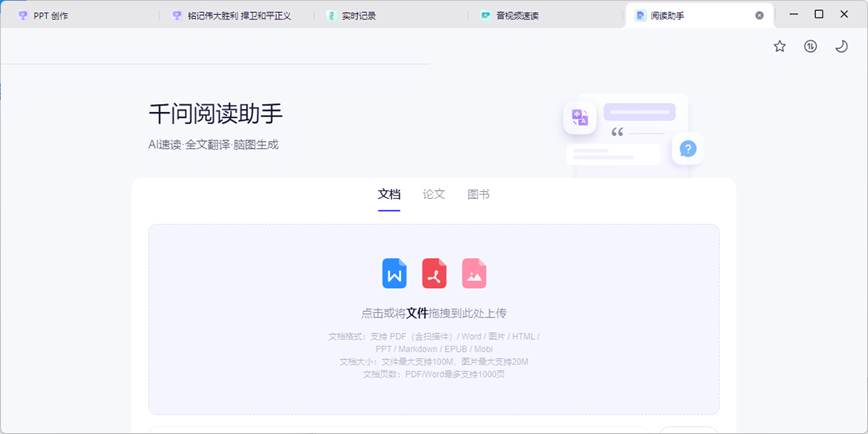This screenshot has height=434, width=868.
Task: Select the 图书 category tab
Action: [x=479, y=195]
